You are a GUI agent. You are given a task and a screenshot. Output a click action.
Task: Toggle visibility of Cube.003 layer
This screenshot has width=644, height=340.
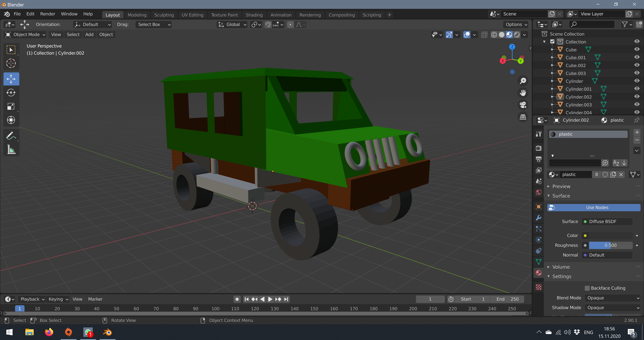click(x=638, y=73)
